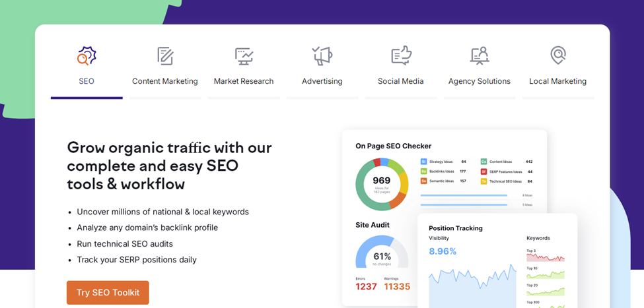Click the Agency Solutions presenter icon
This screenshot has height=308, width=644.
[x=480, y=56]
